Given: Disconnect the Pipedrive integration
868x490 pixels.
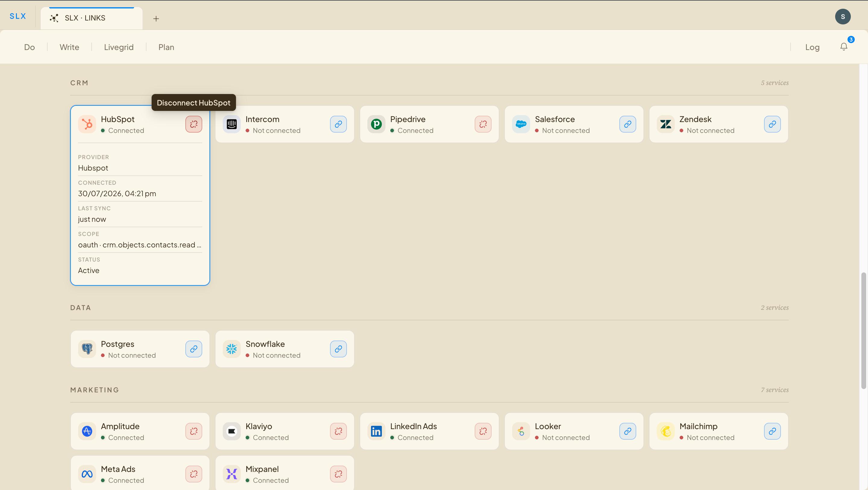Looking at the screenshot, I should click(x=483, y=124).
